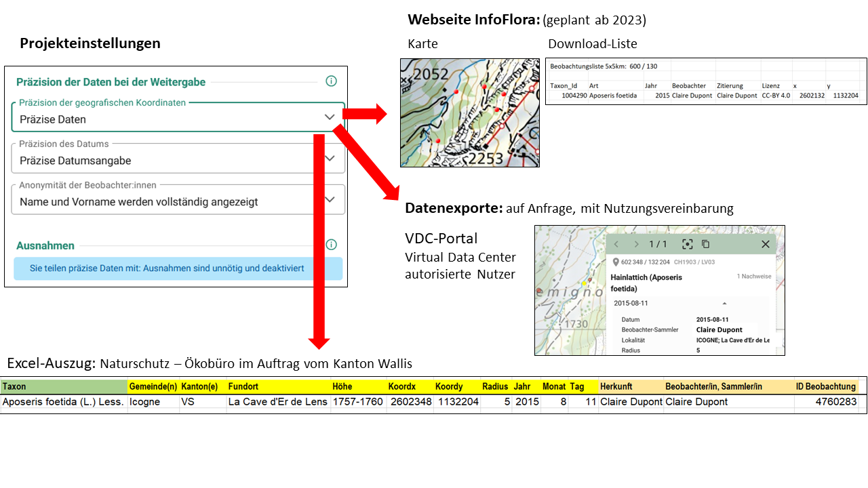868x488 pixels.
Task: Select the Kanton(e) column header
Action: 203,386
